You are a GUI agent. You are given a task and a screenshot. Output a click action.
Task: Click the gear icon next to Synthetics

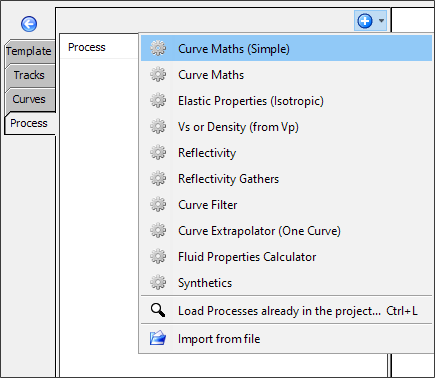(158, 283)
